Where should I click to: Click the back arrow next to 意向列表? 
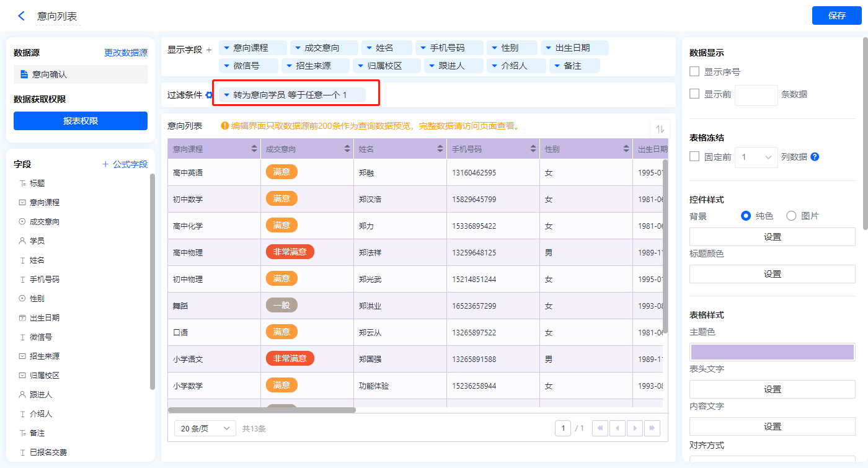22,16
